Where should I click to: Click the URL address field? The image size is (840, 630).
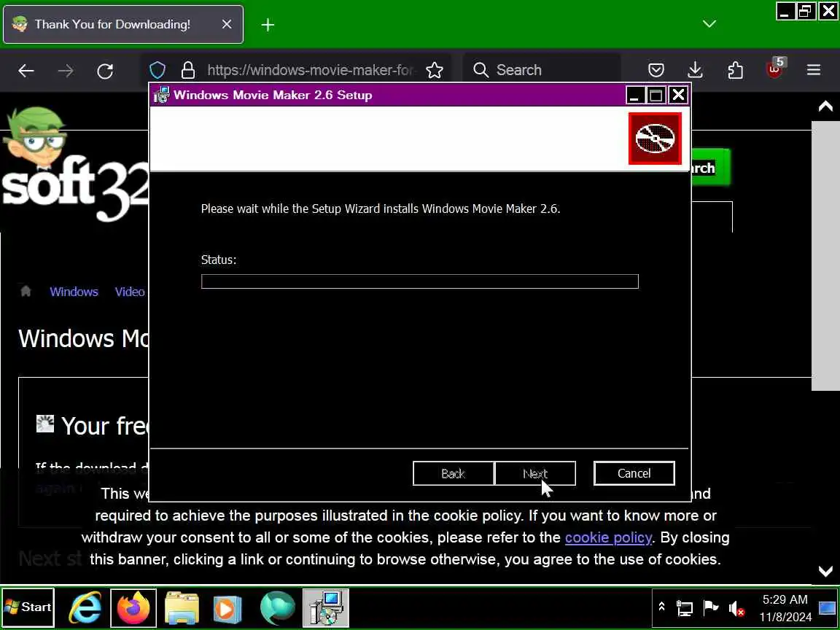click(x=311, y=70)
